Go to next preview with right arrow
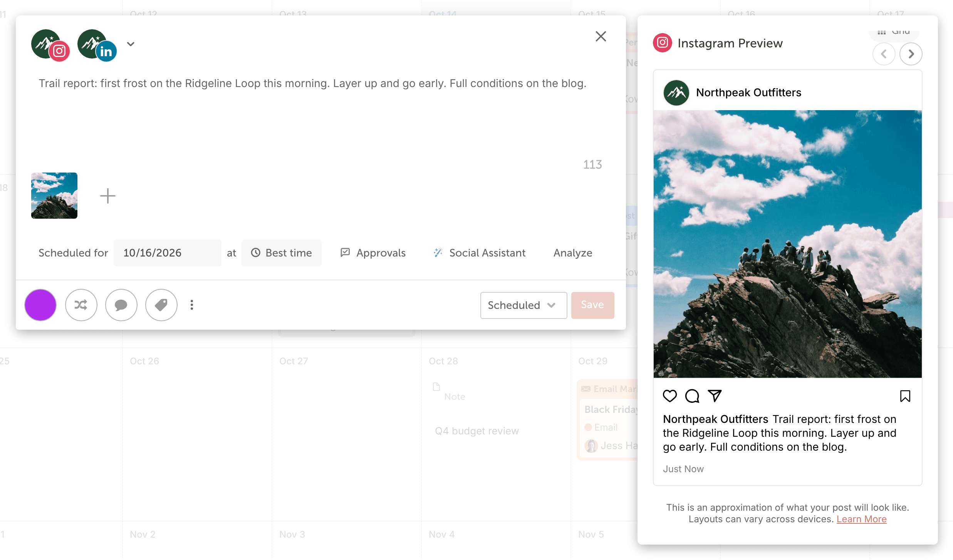Image resolution: width=953 pixels, height=560 pixels. point(911,54)
